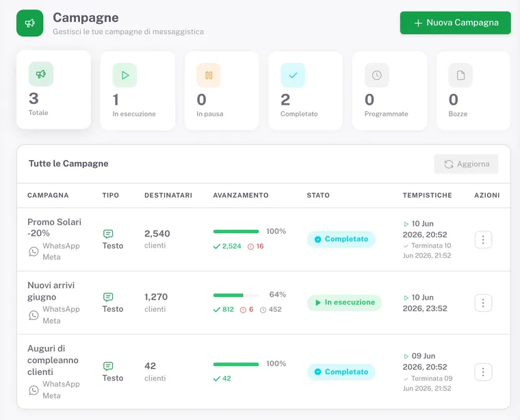Open actions menu for Nuovi arrivi giugno

(x=483, y=302)
